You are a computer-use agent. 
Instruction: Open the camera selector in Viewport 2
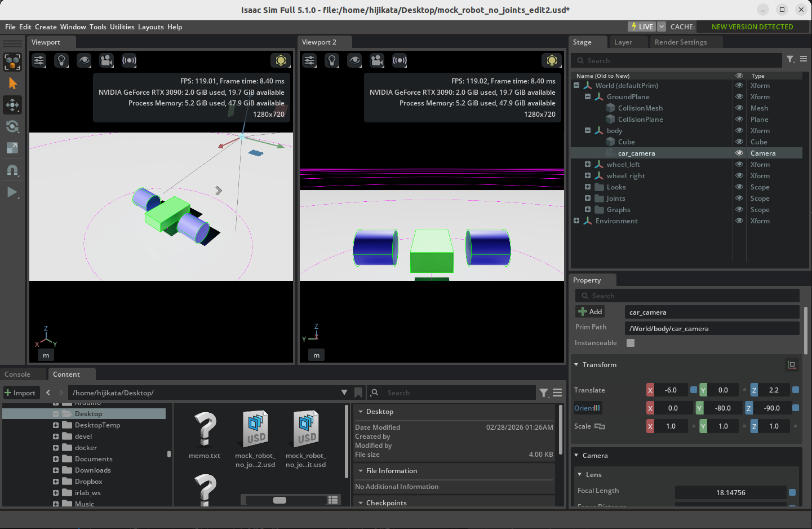(x=377, y=60)
